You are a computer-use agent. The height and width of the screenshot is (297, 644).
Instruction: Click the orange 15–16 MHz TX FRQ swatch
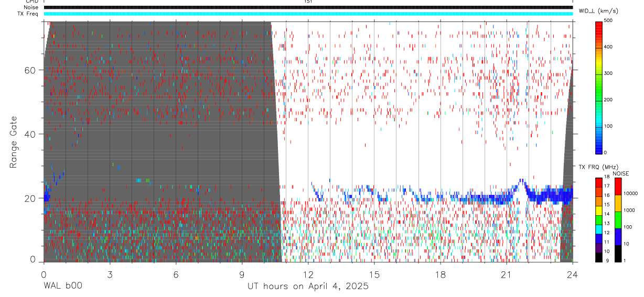(x=598, y=201)
